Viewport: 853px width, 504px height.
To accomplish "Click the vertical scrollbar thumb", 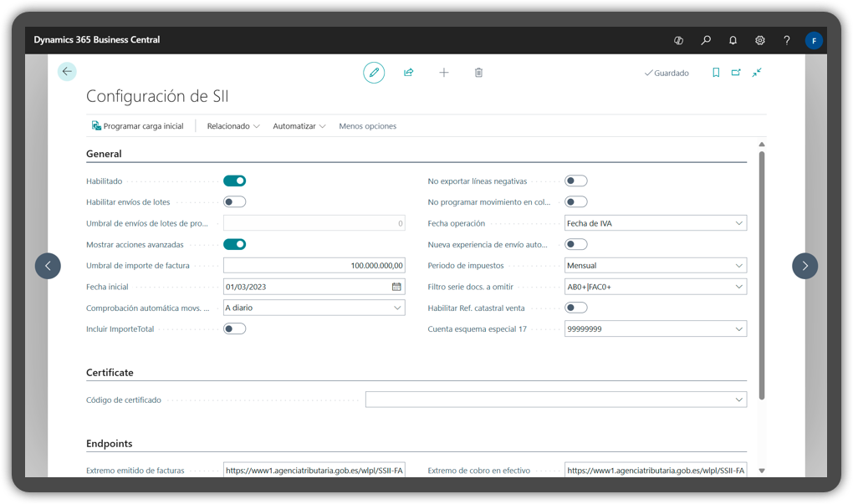I will click(762, 275).
